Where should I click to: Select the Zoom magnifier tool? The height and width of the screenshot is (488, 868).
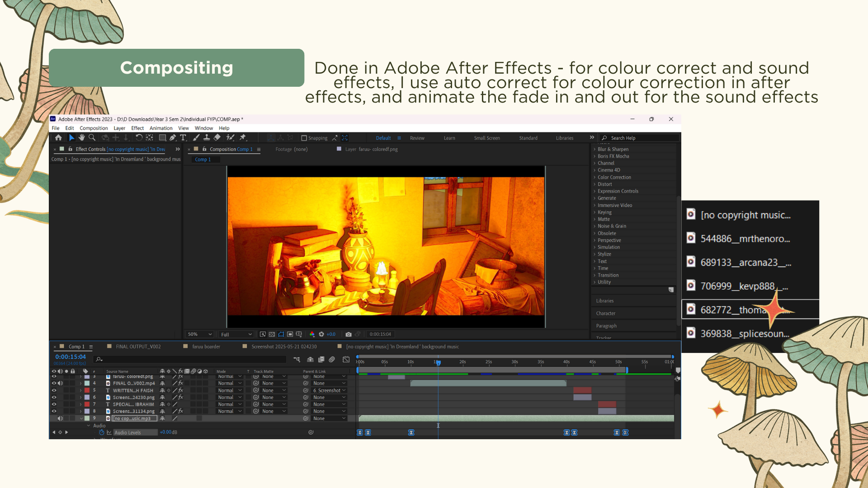pos(92,138)
